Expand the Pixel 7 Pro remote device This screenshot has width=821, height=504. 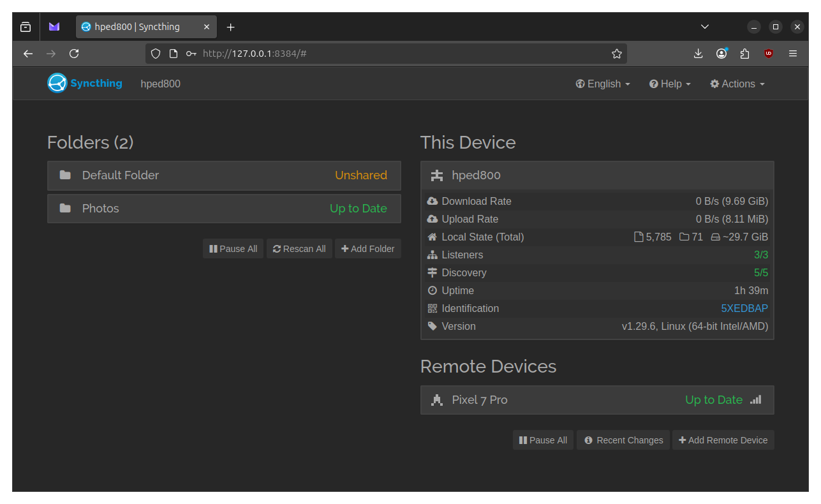coord(597,400)
